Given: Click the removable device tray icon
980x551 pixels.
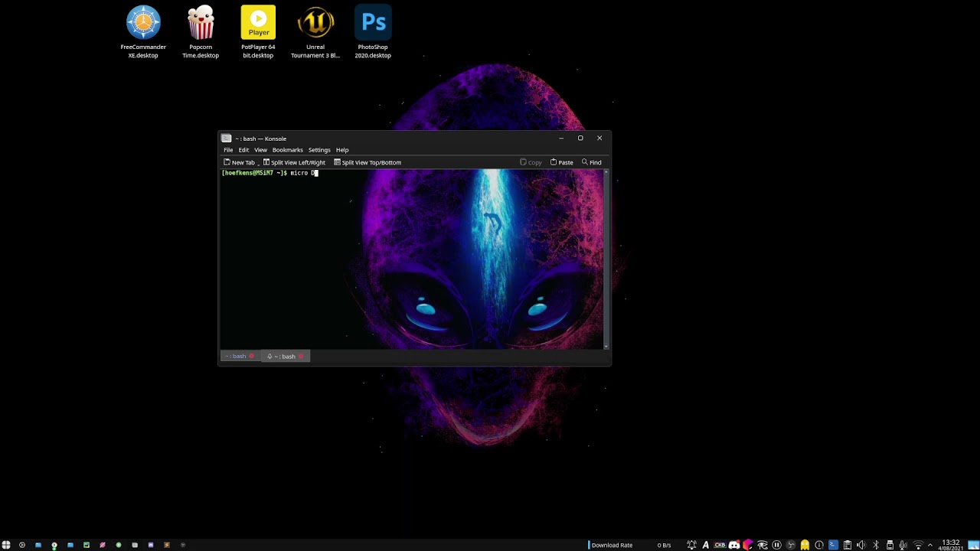Looking at the screenshot, I should tap(890, 545).
